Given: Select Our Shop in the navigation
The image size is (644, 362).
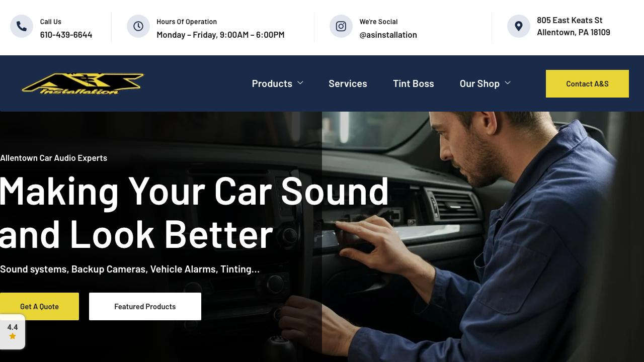Looking at the screenshot, I should pos(479,83).
